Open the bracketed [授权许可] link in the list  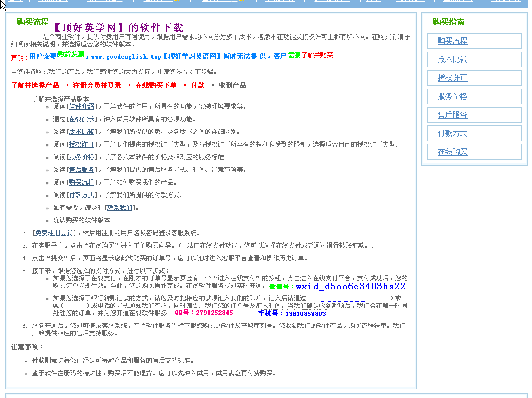coord(82,144)
